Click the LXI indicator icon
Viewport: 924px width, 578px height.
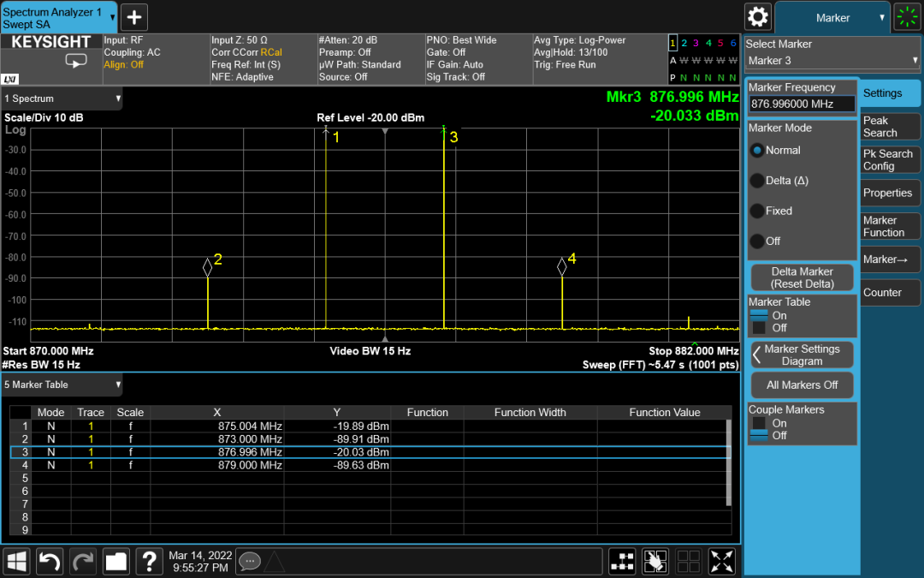pyautogui.click(x=10, y=79)
